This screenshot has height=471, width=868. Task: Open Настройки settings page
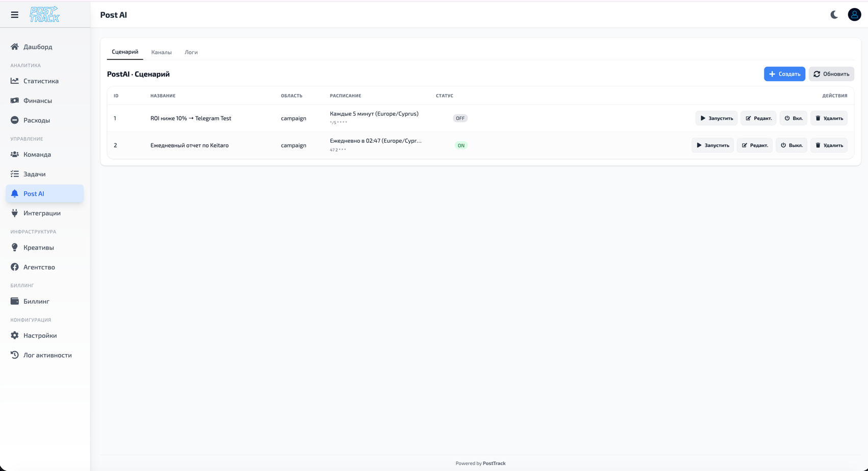[40, 336]
